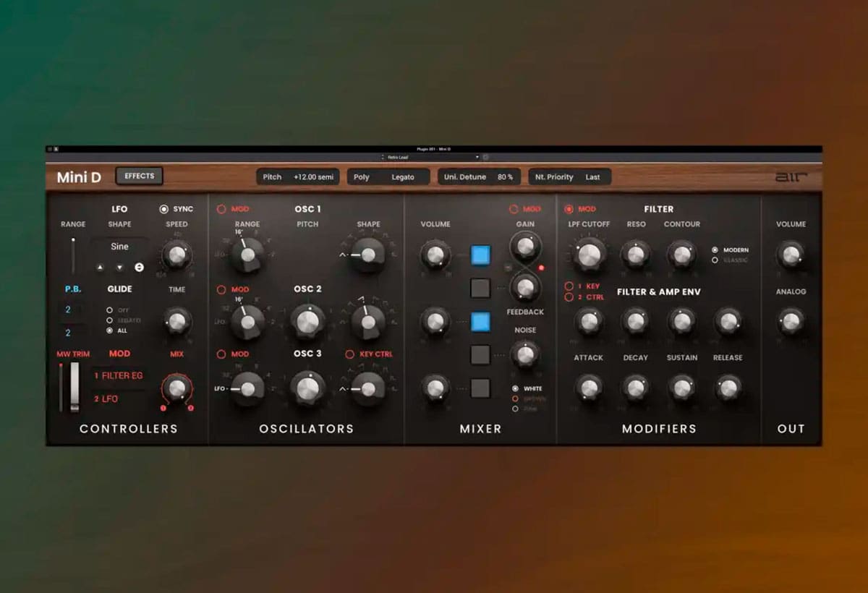The width and height of the screenshot is (868, 593).
Task: Click the OSC 3 range knob set to LFO
Action: point(247,388)
